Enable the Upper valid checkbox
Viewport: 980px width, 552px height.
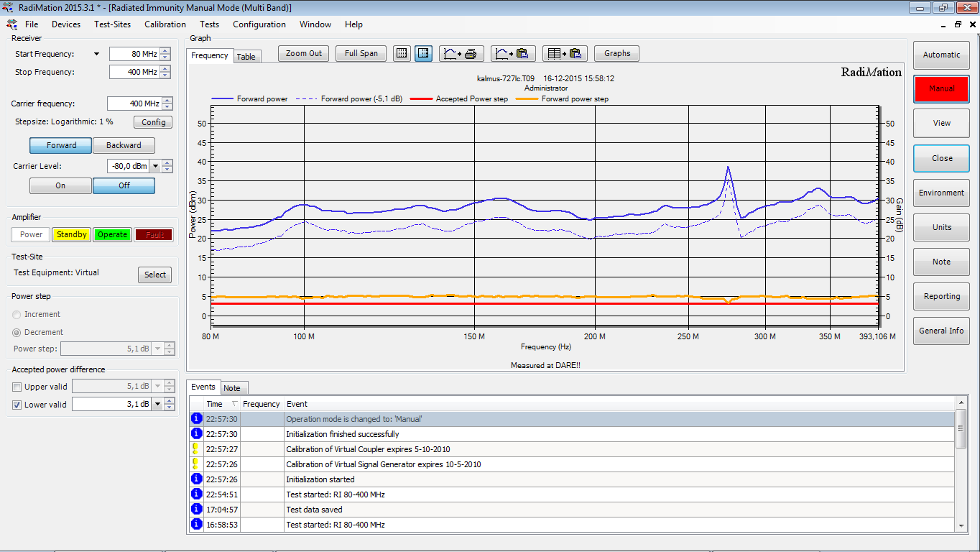point(17,387)
